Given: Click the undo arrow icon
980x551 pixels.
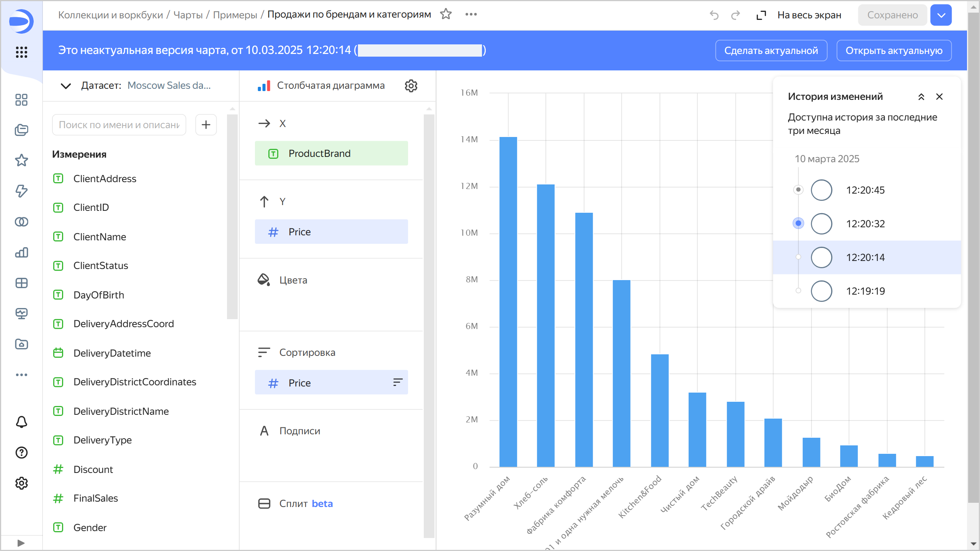Looking at the screenshot, I should 714,15.
